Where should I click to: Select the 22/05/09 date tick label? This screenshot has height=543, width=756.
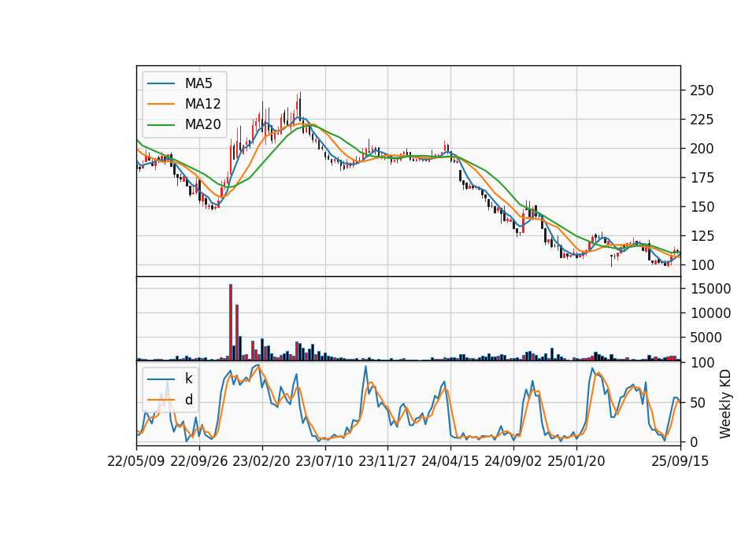[136, 461]
